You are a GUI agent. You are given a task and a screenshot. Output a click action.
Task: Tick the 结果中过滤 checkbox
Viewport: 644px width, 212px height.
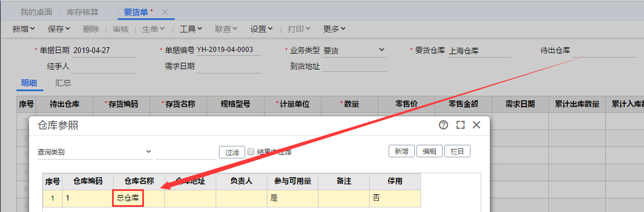click(x=251, y=152)
